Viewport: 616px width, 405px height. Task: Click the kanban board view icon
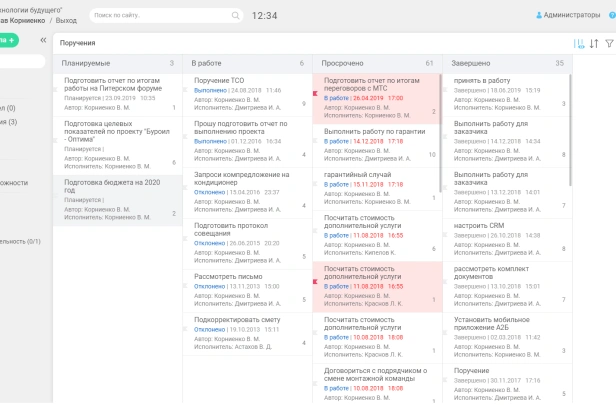[x=578, y=44]
